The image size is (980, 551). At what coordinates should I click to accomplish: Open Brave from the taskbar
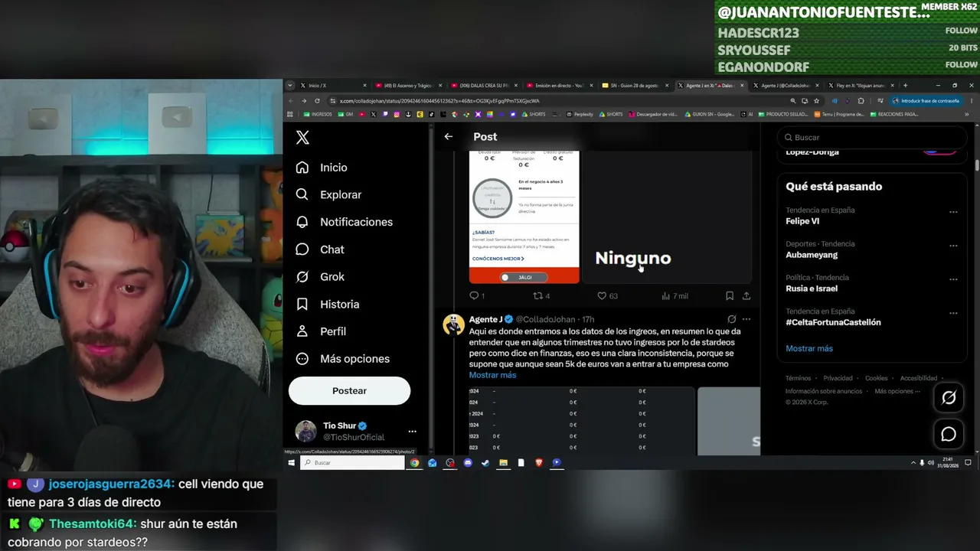(539, 463)
